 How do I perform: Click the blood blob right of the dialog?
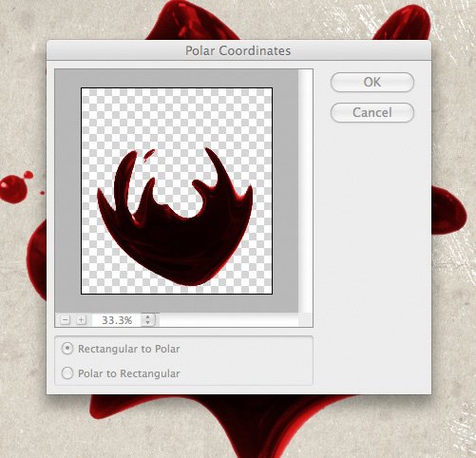coord(448,211)
